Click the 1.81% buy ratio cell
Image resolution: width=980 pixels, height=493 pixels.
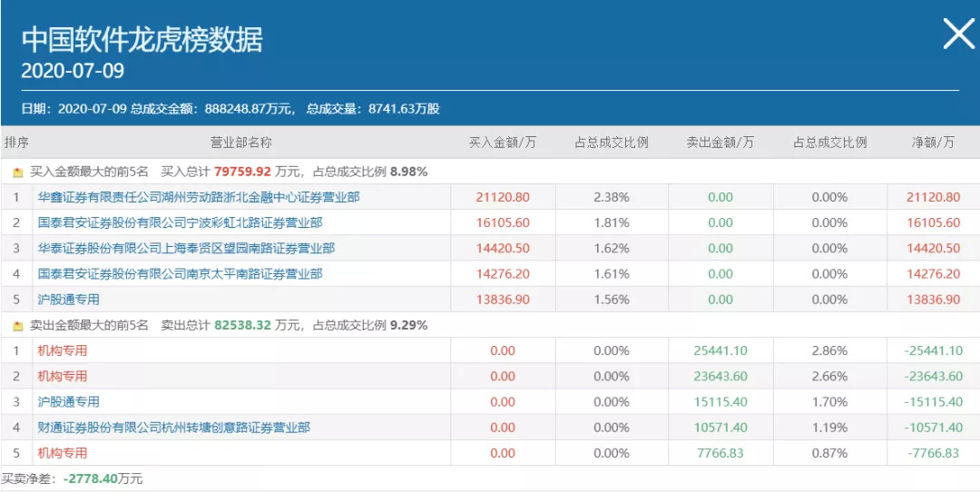click(x=612, y=222)
